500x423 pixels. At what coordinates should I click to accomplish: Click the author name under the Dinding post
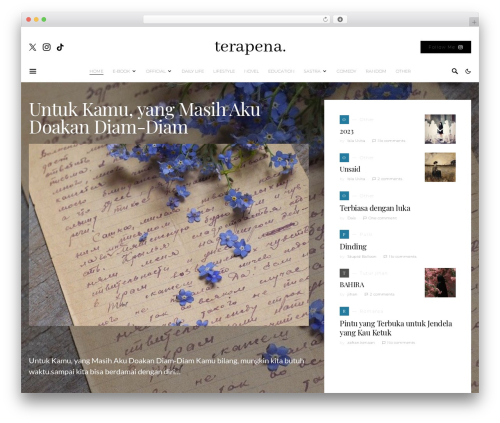361,257
